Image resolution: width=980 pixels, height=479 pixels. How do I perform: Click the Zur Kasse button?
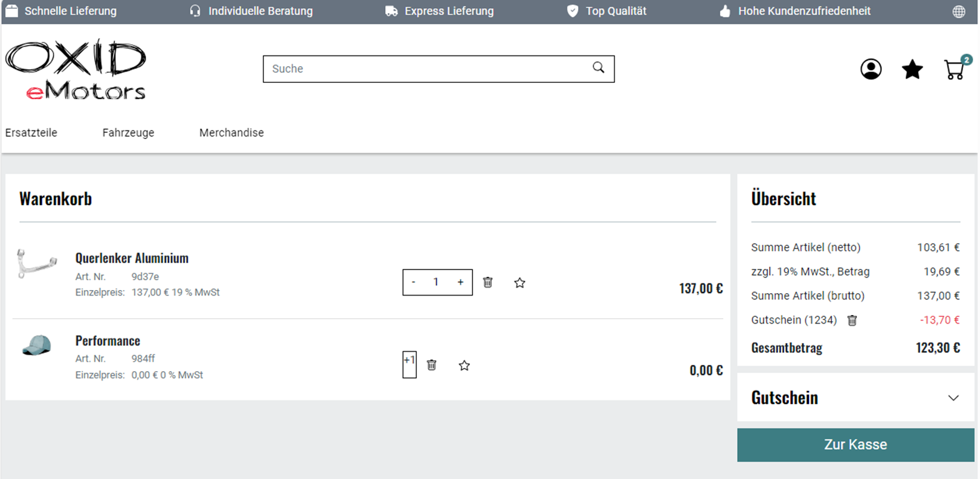(855, 445)
